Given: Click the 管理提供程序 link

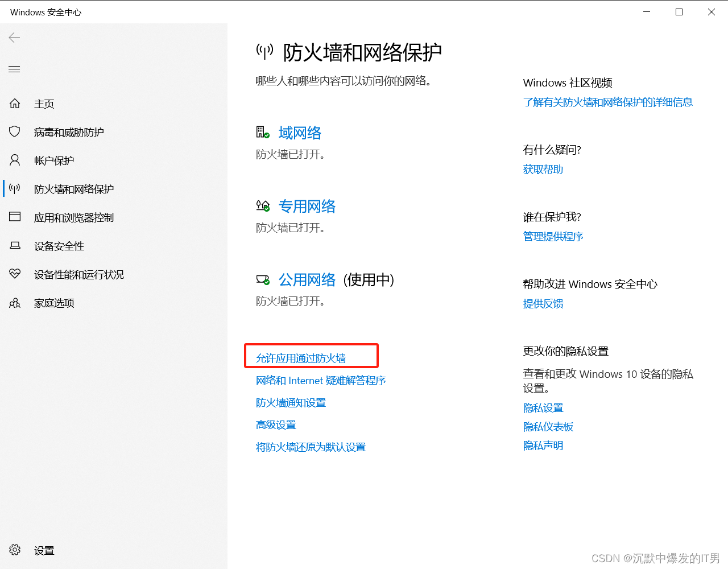Looking at the screenshot, I should tap(553, 236).
